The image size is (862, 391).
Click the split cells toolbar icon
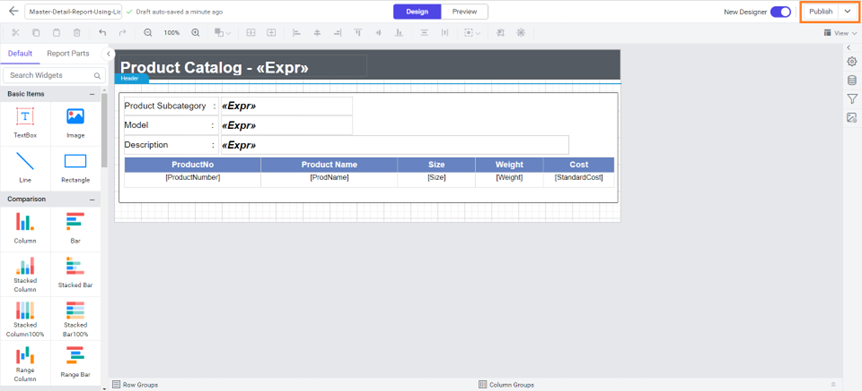(271, 33)
